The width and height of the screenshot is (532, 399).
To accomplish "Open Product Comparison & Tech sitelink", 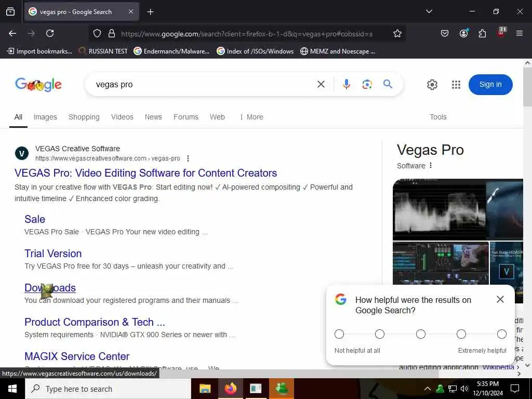I will pos(95,322).
